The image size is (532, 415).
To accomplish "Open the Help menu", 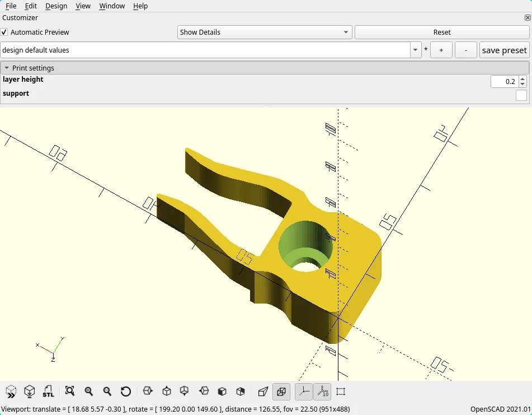I will [140, 6].
